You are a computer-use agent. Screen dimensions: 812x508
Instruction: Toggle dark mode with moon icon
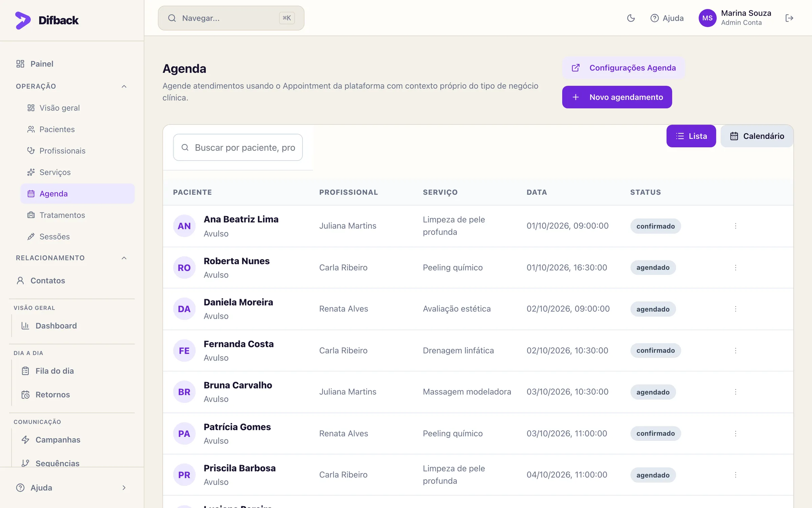tap(631, 18)
